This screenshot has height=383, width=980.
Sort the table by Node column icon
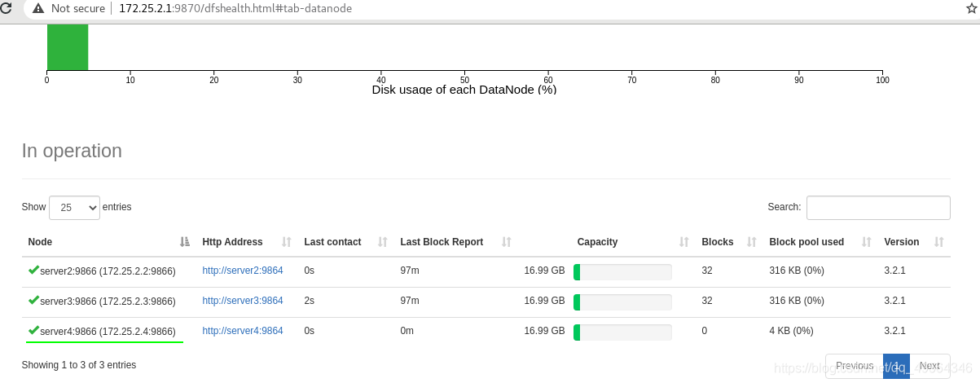point(185,242)
